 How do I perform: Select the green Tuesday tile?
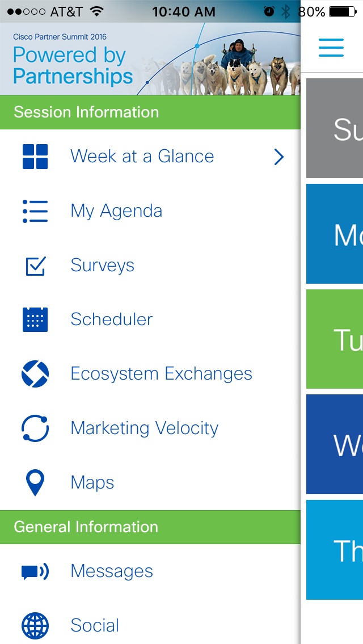coord(335,339)
